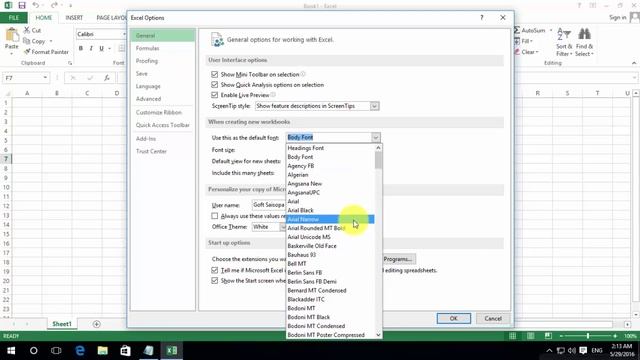Click the Copy icon in ribbon
Viewport: 640px width, 360px height.
click(x=27, y=41)
